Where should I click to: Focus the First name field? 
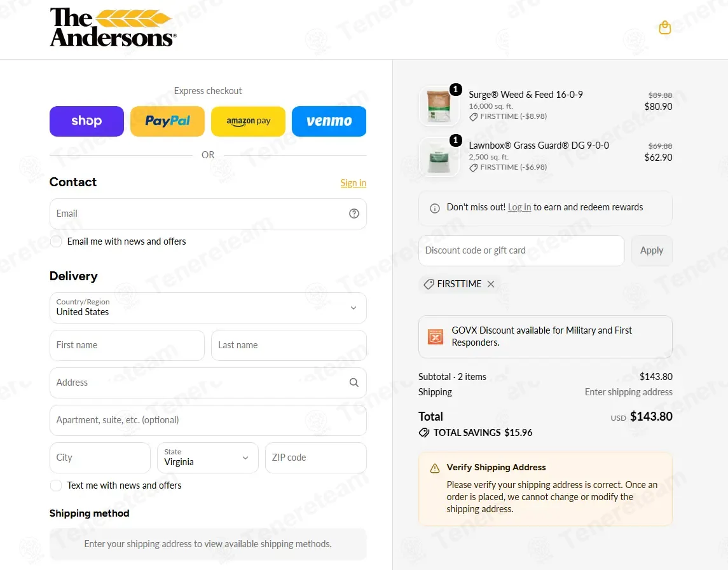tap(127, 345)
